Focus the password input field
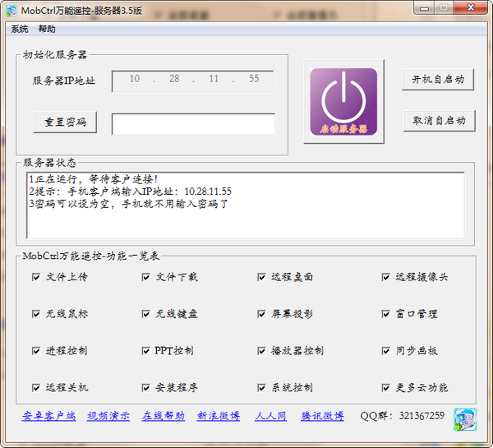 [193, 125]
